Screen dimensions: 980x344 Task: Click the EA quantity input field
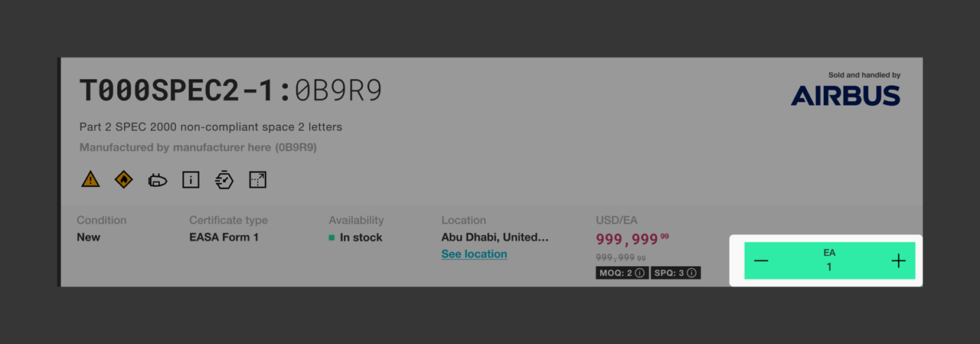(x=829, y=260)
